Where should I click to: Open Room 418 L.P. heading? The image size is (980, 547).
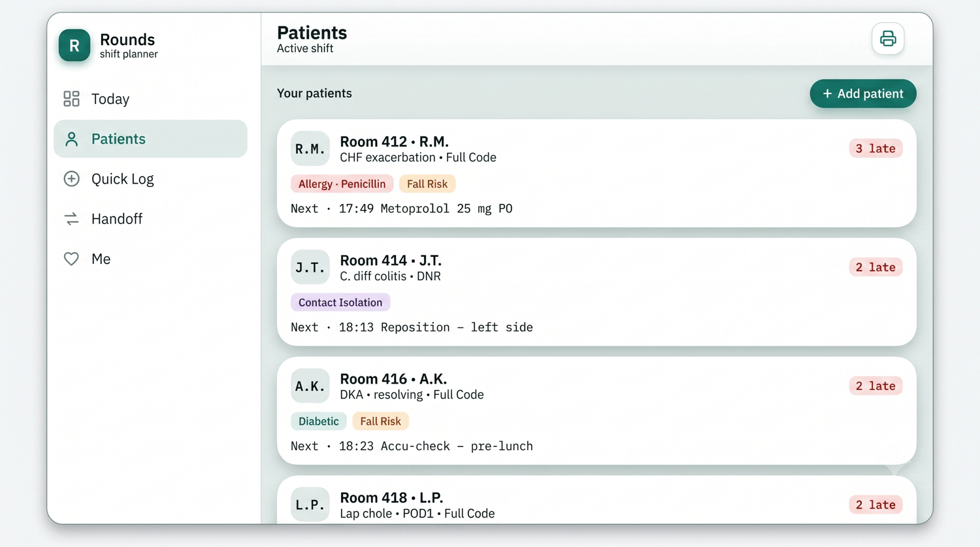[391, 497]
